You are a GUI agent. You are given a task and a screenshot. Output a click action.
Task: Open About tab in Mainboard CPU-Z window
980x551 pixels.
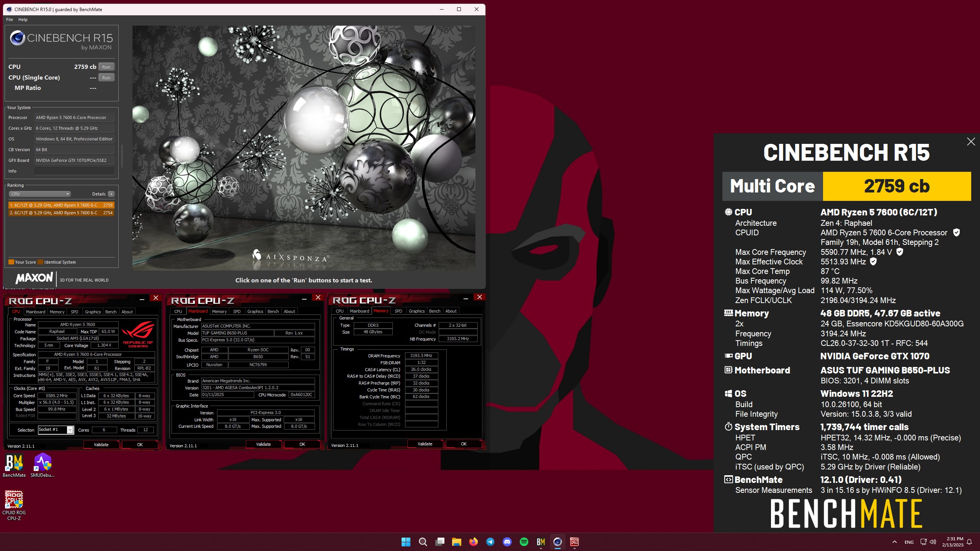289,311
